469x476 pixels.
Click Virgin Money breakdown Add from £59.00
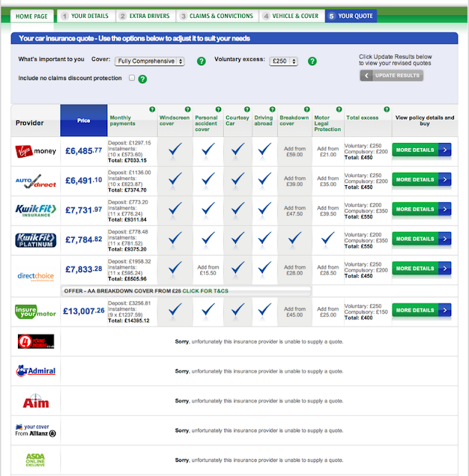[x=295, y=152]
